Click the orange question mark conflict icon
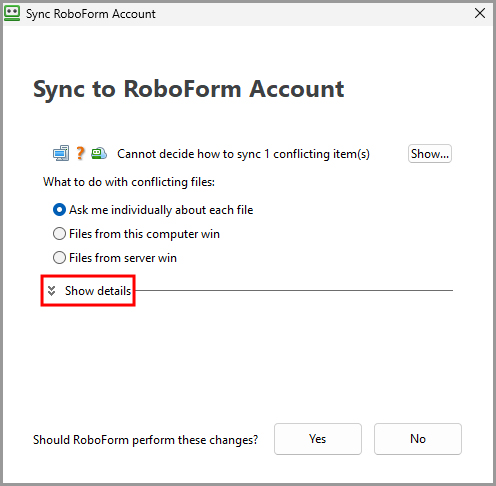Viewport: 496px width, 486px height. pyautogui.click(x=80, y=153)
